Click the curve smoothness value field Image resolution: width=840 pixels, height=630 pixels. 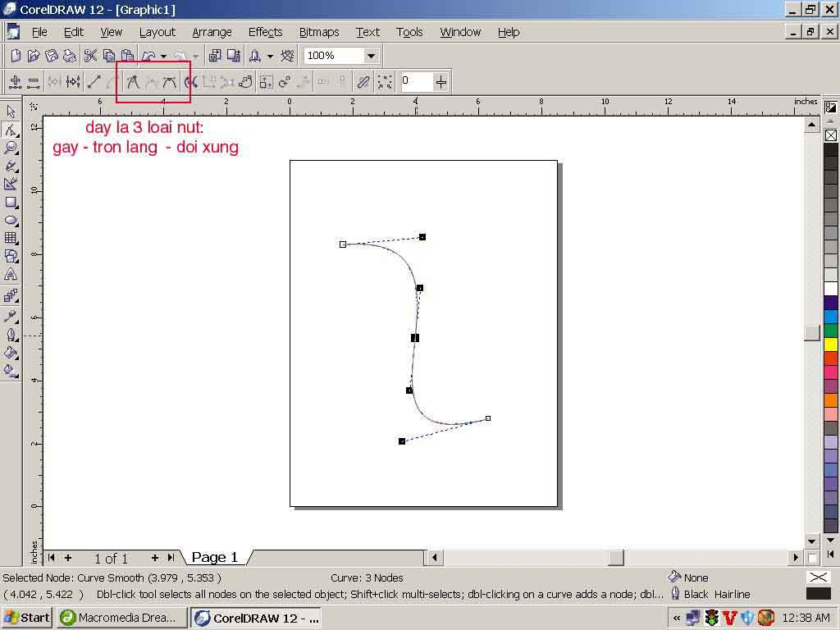point(416,81)
